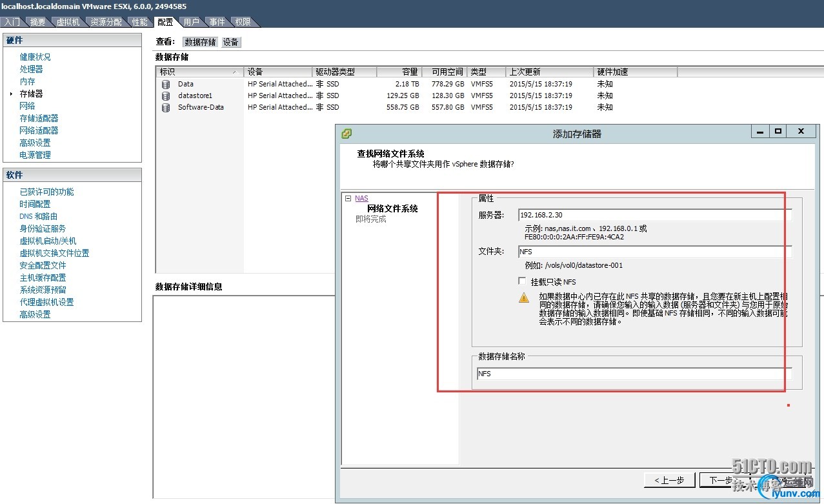Click the 上一步 back button
824x504 pixels.
(669, 480)
